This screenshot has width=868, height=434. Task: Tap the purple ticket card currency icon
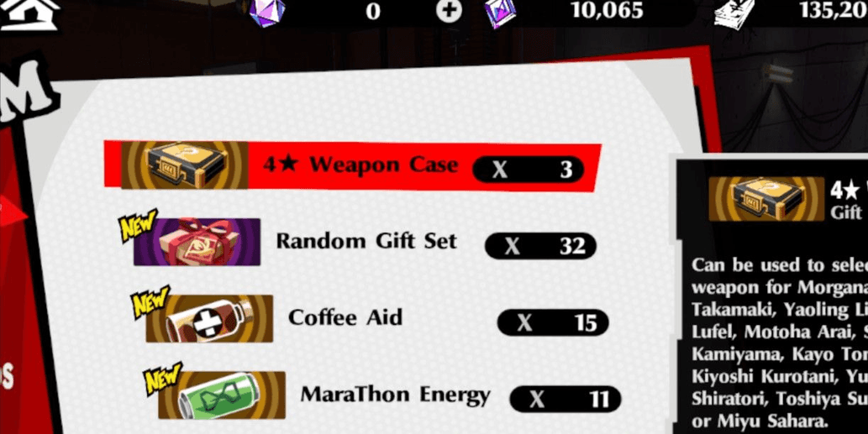coord(501,12)
